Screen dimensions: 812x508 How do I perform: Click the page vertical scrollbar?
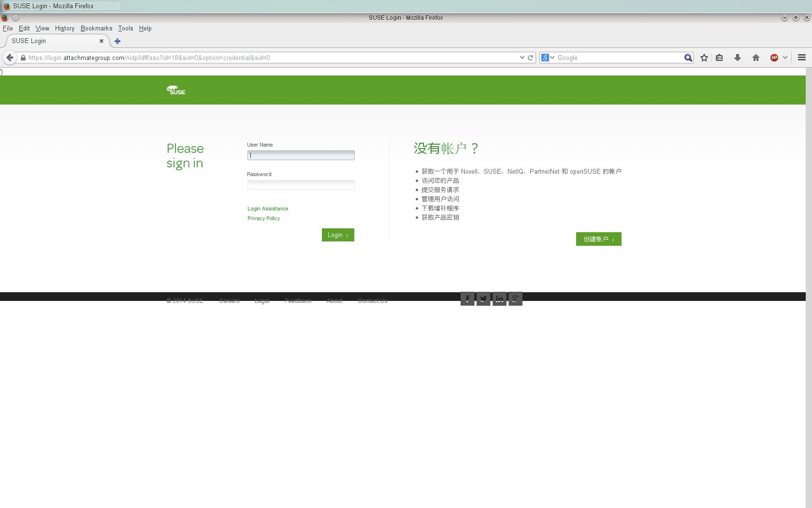pyautogui.click(x=809, y=288)
